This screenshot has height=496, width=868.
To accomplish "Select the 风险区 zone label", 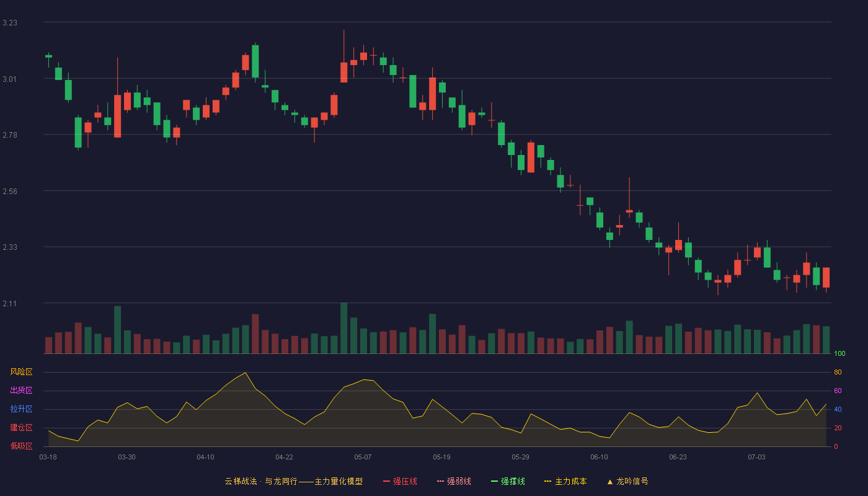I will [x=21, y=372].
